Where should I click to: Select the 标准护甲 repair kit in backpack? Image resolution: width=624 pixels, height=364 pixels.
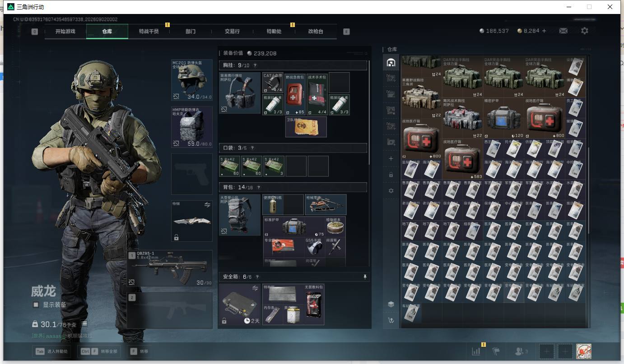coord(293,226)
